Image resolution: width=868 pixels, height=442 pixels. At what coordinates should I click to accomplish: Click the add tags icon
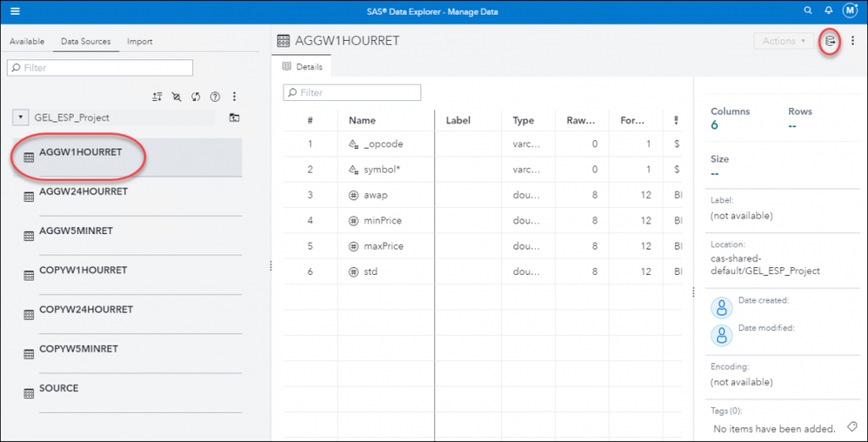(x=851, y=426)
